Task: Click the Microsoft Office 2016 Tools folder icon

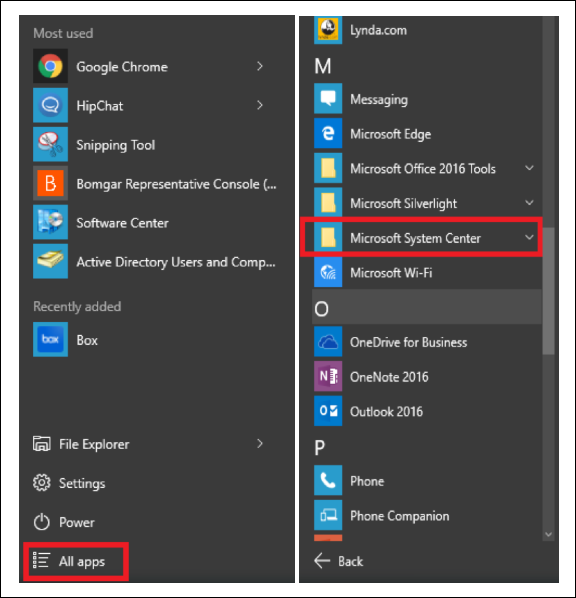Action: [328, 168]
